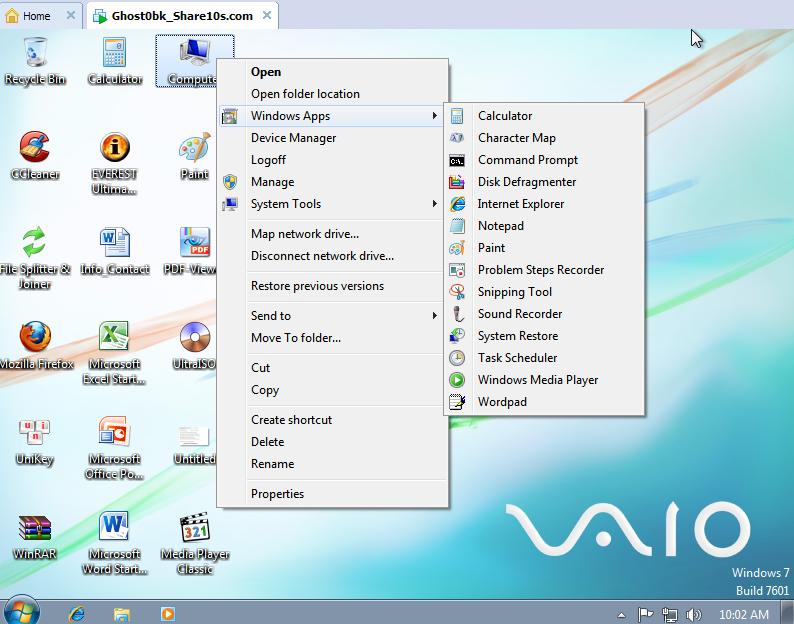Open the UltraISO desktop icon
The width and height of the screenshot is (794, 624).
tap(194, 346)
